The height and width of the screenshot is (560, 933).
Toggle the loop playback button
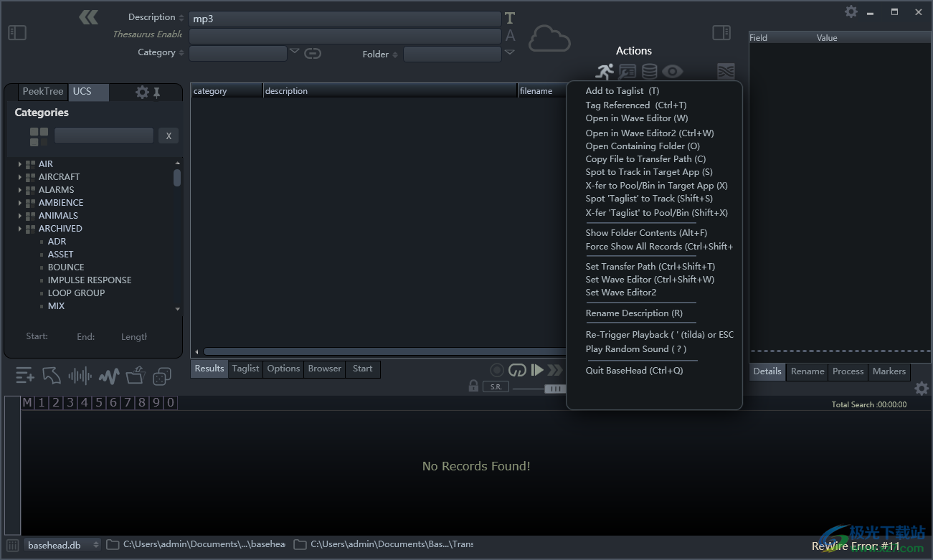pyautogui.click(x=517, y=370)
